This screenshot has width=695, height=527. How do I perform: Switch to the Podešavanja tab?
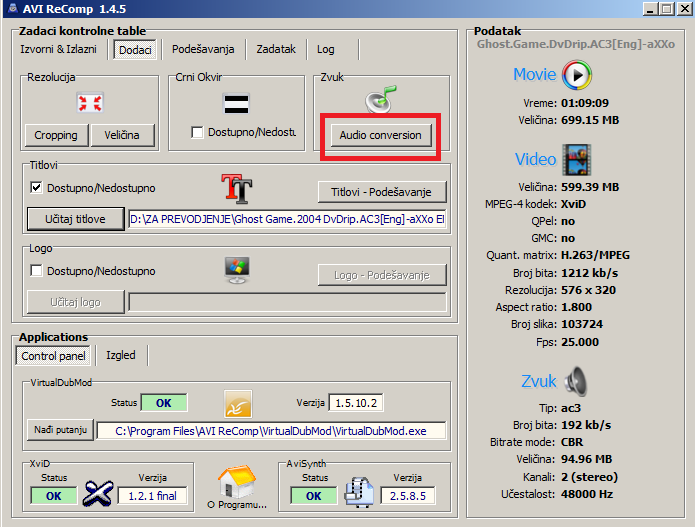coord(203,49)
